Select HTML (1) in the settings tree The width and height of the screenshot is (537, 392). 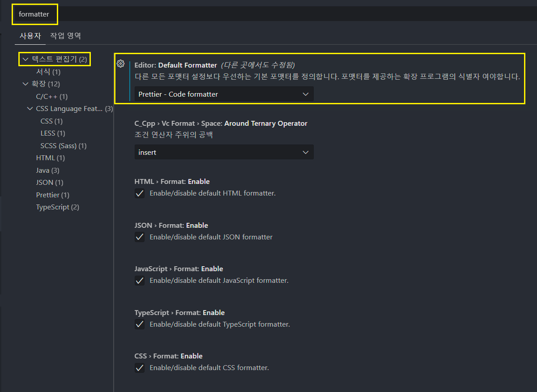point(51,158)
